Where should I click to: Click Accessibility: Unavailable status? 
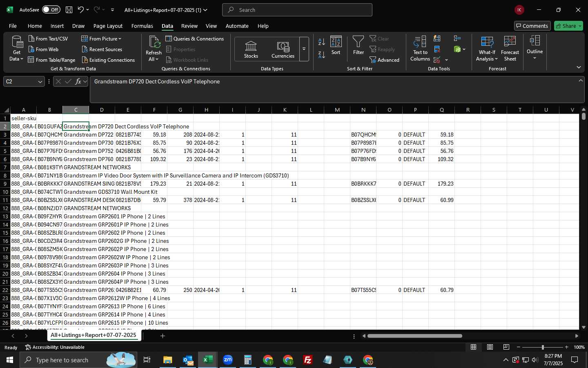(x=55, y=347)
